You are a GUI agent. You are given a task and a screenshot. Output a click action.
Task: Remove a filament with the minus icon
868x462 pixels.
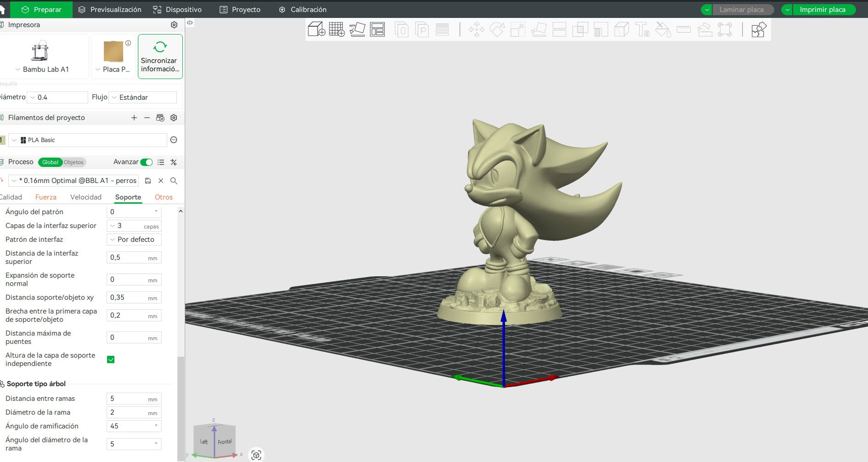pos(147,118)
